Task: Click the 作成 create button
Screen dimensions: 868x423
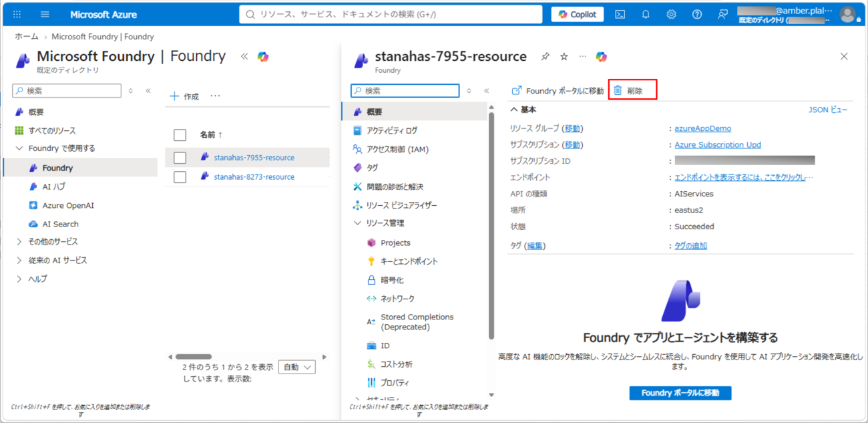Action: 184,96
